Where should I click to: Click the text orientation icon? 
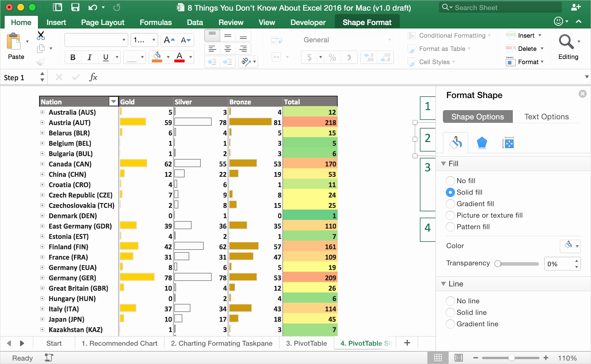[245, 62]
